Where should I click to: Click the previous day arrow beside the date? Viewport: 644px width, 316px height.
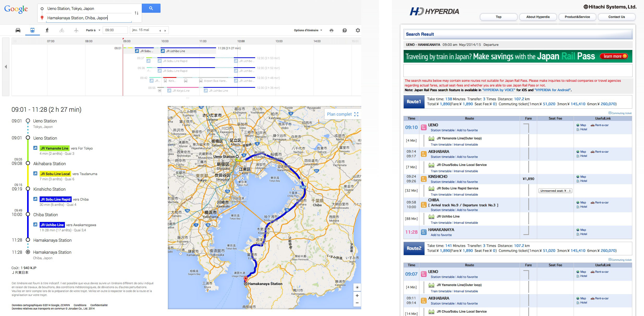click(x=160, y=30)
